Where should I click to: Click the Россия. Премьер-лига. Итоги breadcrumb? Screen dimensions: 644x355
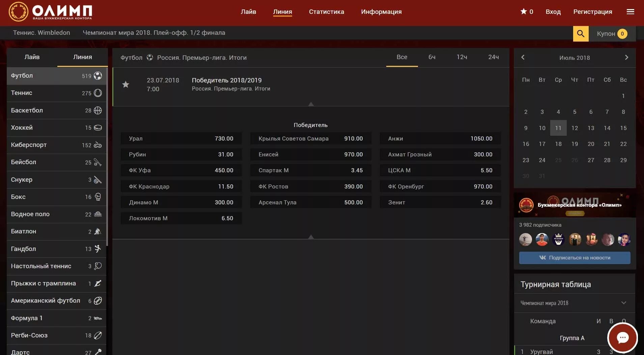pos(202,58)
